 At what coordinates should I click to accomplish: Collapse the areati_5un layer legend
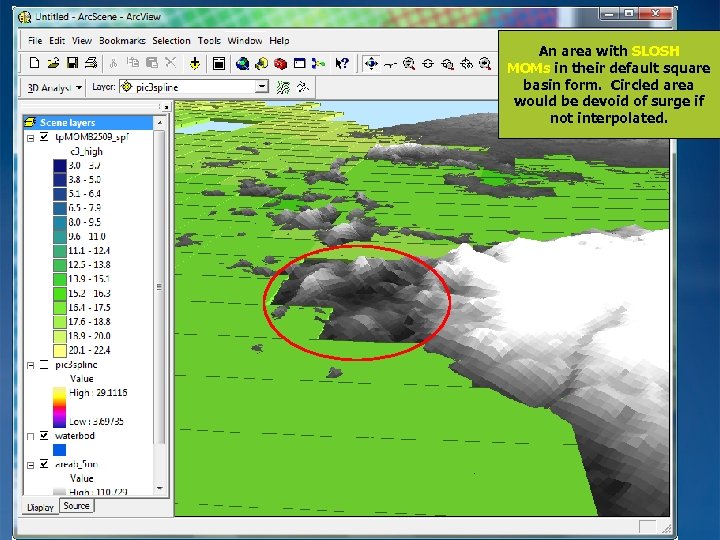coord(30,465)
